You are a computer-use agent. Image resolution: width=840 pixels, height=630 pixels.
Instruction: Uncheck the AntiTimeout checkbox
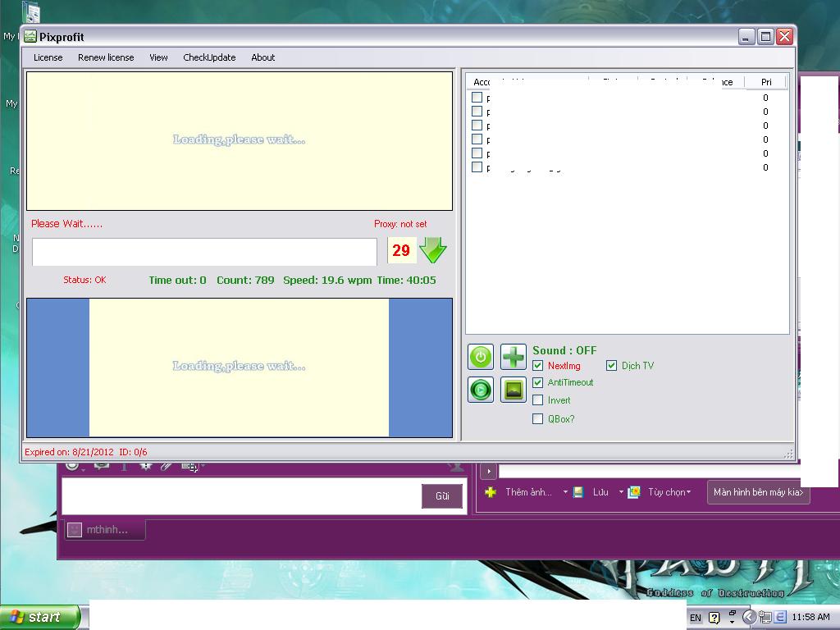(538, 382)
